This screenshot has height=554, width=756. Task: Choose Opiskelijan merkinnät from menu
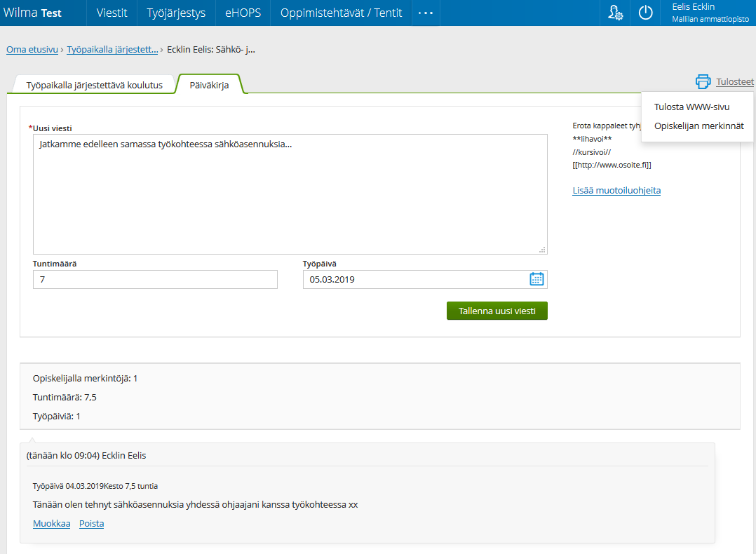[x=698, y=126]
